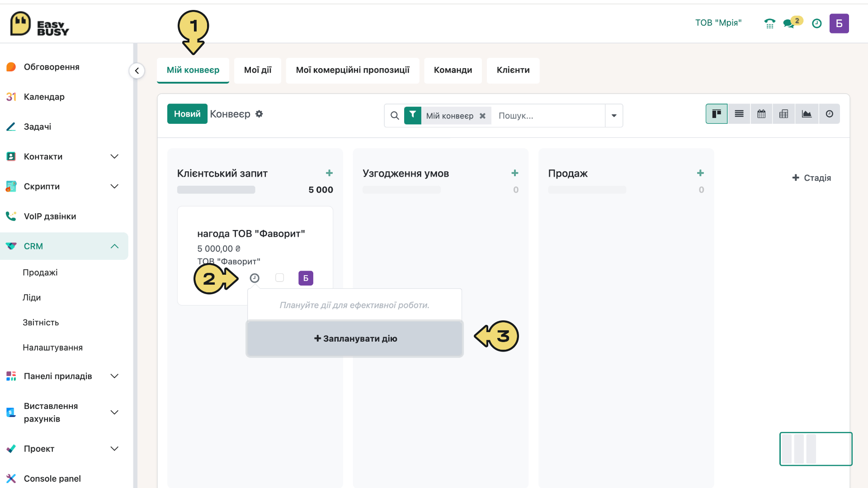Click the 5 000 column total
The height and width of the screenshot is (488, 868).
tap(321, 190)
